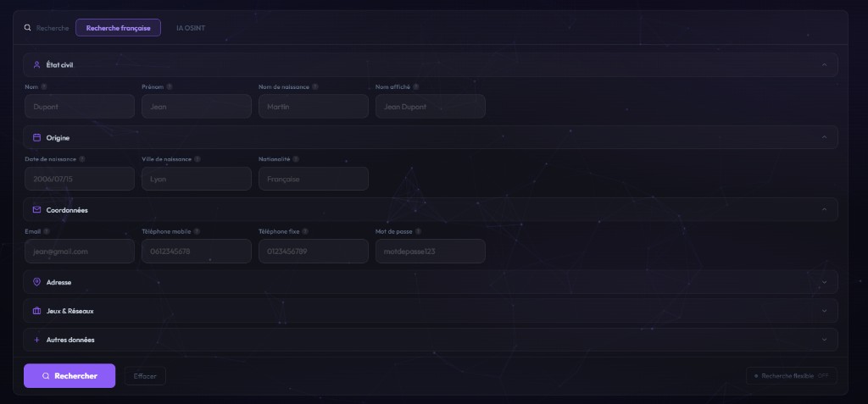Click the Jeux & Réseaux section title
The image size is (868, 404).
click(70, 311)
